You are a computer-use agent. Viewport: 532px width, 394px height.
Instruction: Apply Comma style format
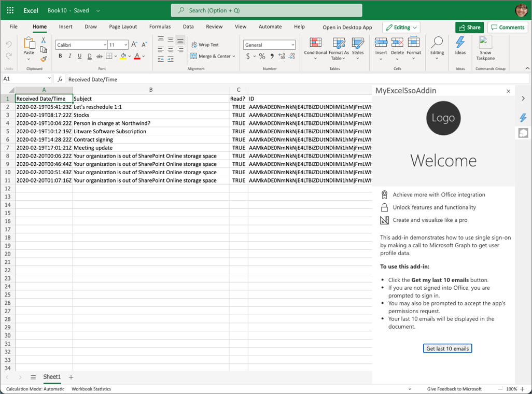click(x=272, y=56)
